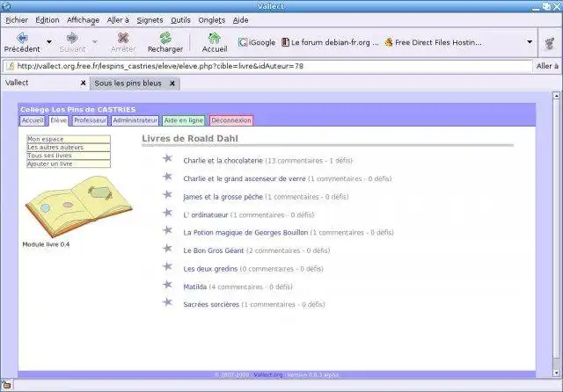Click star beside L' ordinatueur
Viewport: 563px width, 392px height.
(167, 213)
